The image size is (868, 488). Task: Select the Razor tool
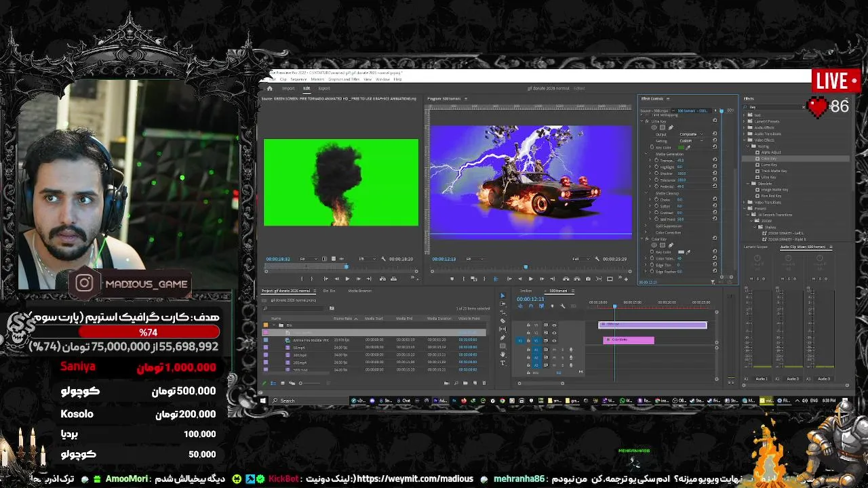502,321
